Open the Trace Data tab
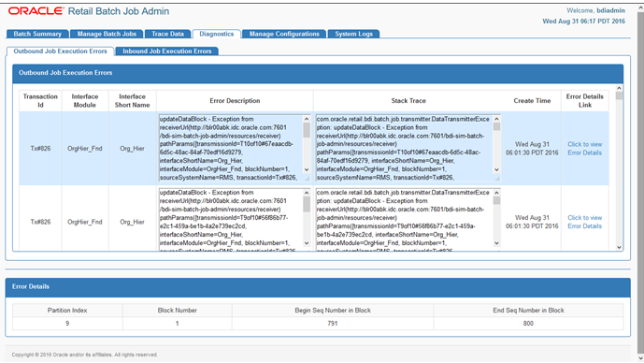Viewport: 644px width, 363px height. 167,34
